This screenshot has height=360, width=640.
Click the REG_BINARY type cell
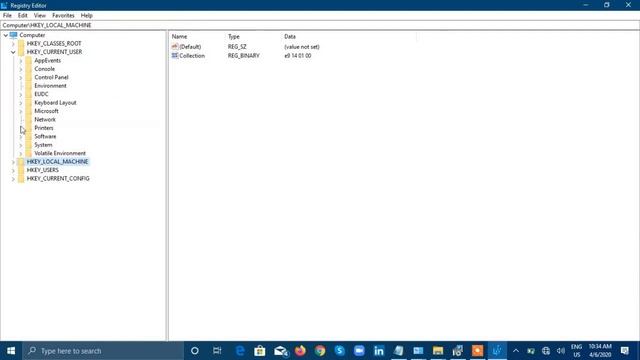(x=244, y=56)
